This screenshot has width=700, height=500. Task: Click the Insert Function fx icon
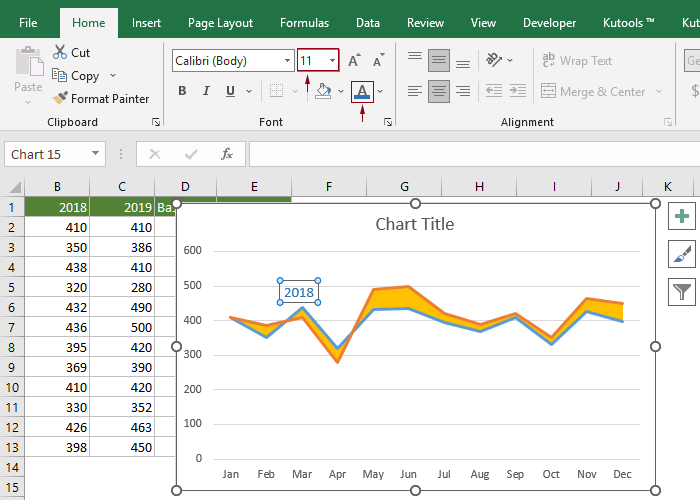[x=227, y=154]
